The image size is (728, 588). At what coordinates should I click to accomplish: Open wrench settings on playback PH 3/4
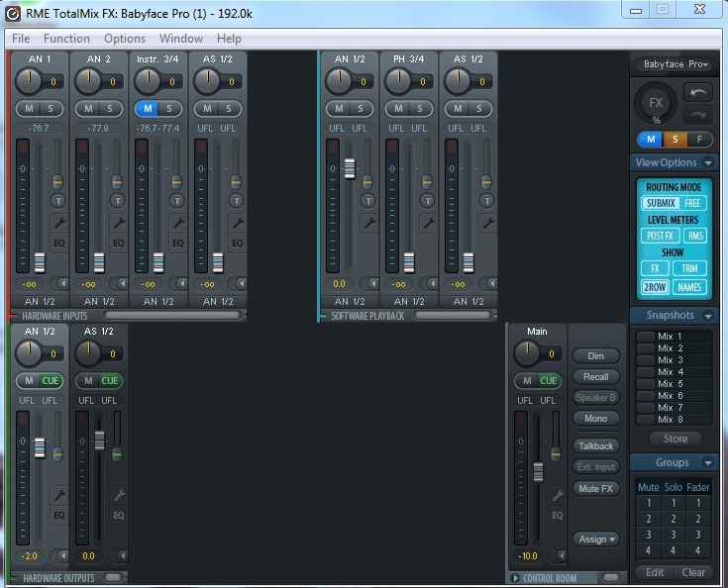[x=429, y=224]
